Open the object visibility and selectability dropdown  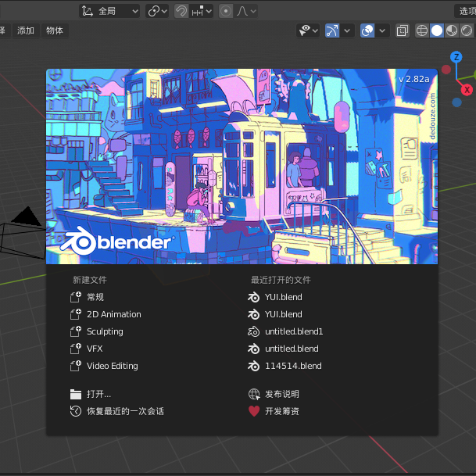click(x=308, y=30)
